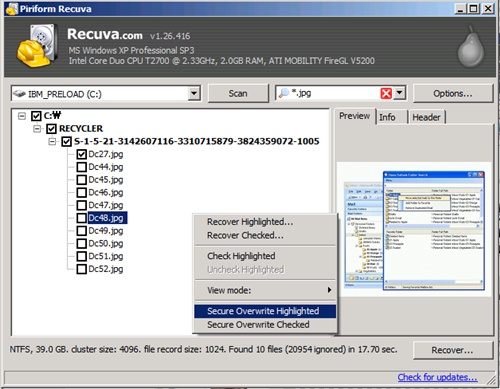The width and height of the screenshot is (500, 389).
Task: Click the preview image thumbnail
Action: pyautogui.click(x=414, y=230)
